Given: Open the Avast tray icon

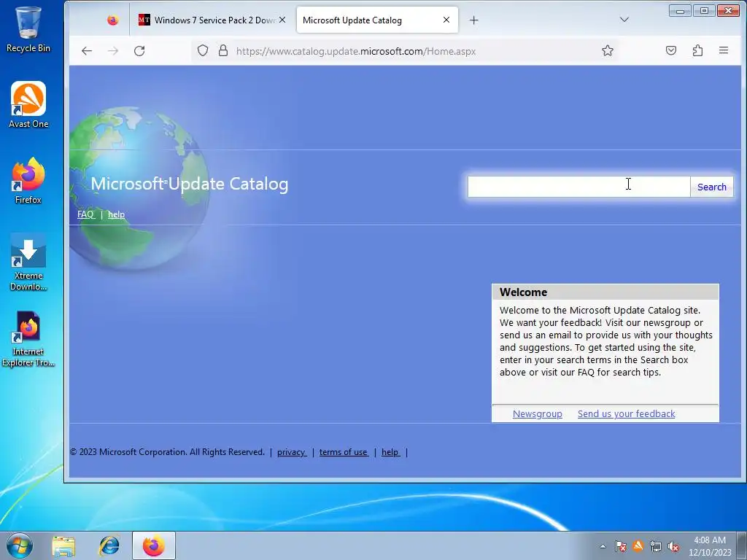Looking at the screenshot, I should [638, 546].
